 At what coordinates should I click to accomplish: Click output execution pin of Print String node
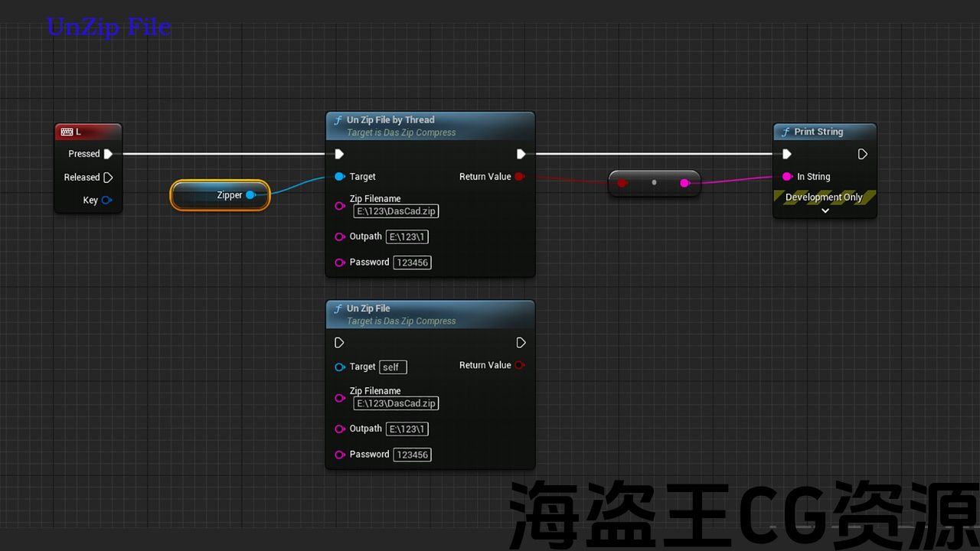(x=862, y=154)
